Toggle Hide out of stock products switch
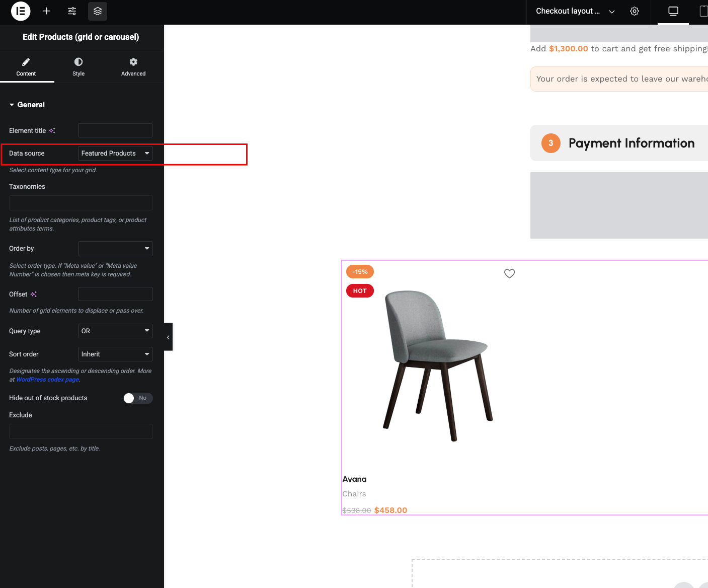The width and height of the screenshot is (708, 588). click(138, 398)
